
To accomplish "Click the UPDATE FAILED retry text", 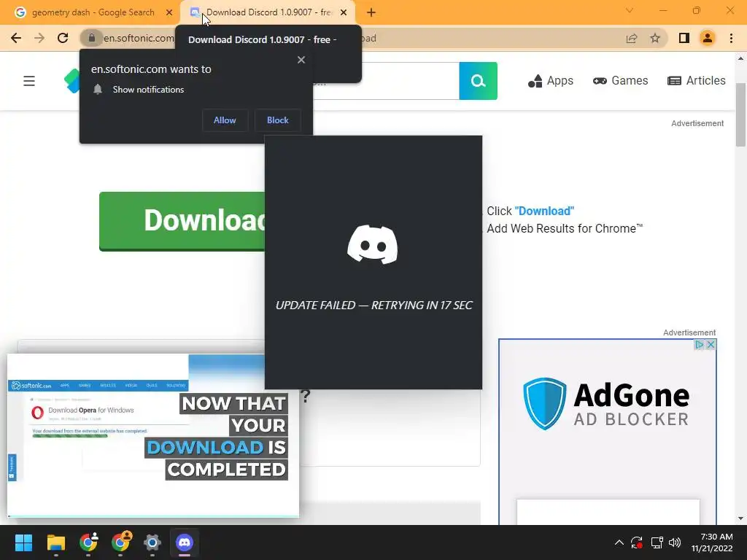I will click(374, 306).
